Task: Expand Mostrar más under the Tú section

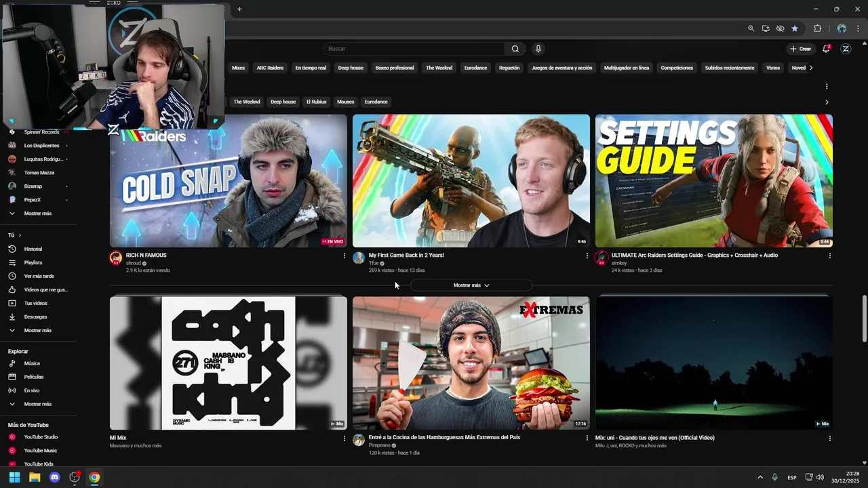Action: [38, 330]
